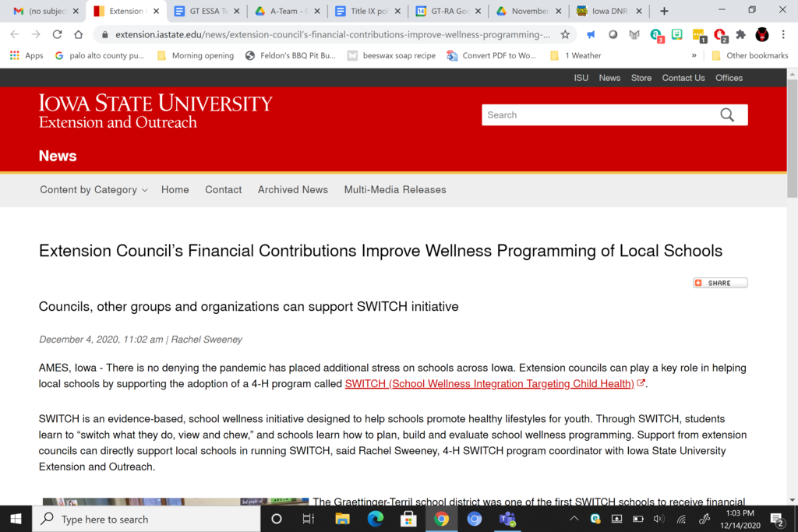Switch to the GT-RA Google Calendar tab
This screenshot has width=798, height=532.
pos(448,11)
